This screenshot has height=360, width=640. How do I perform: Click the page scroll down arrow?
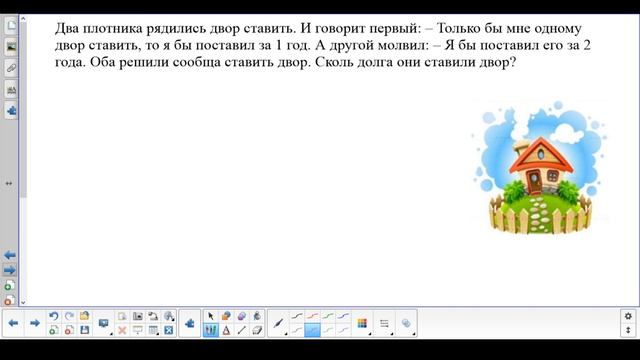coord(23,302)
